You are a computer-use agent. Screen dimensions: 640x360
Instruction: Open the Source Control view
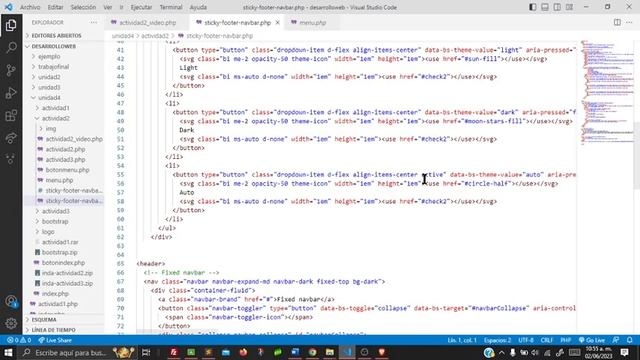point(11,70)
